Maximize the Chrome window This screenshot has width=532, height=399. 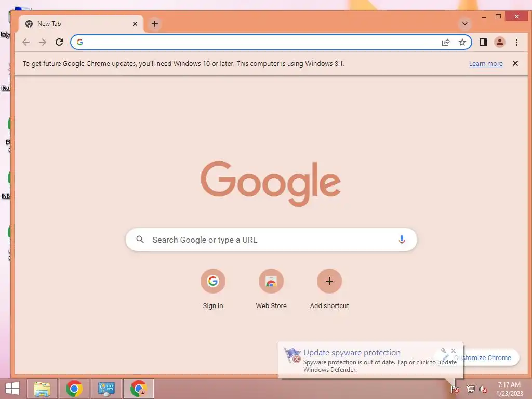(x=498, y=16)
